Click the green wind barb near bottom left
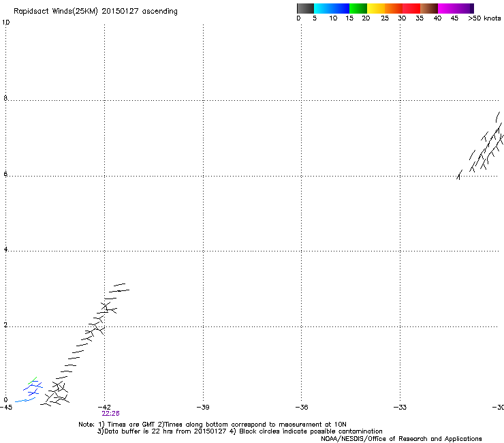This screenshot has width=504, height=443. click(x=33, y=380)
